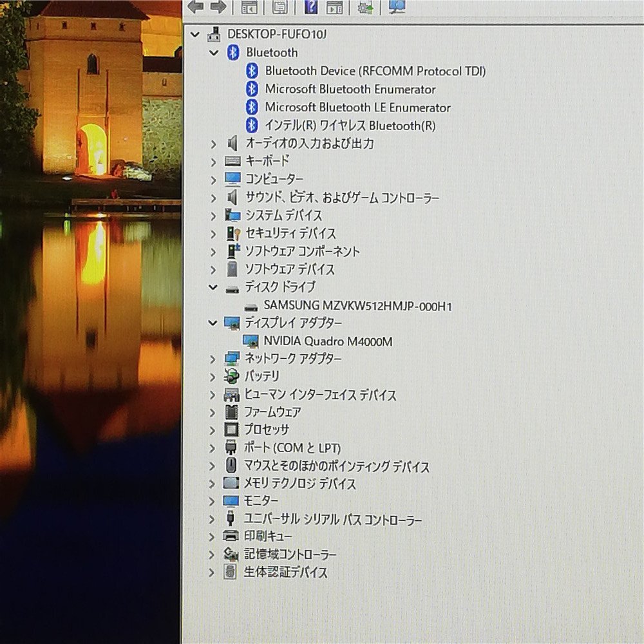This screenshot has height=644, width=644.
Task: Select the ファームウェア label
Action: [x=272, y=412]
